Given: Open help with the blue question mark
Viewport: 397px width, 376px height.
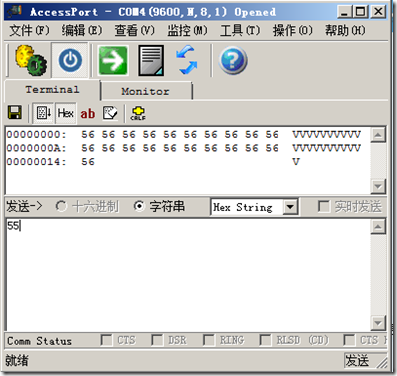Looking at the screenshot, I should tap(233, 61).
